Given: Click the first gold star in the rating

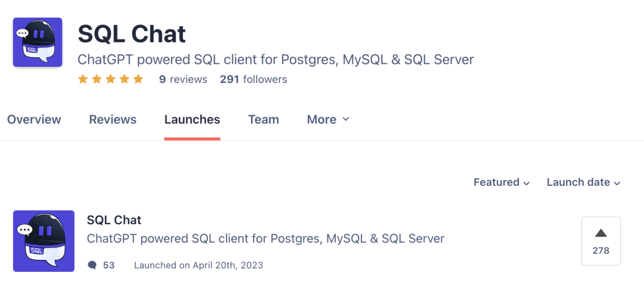Looking at the screenshot, I should coord(83,79).
